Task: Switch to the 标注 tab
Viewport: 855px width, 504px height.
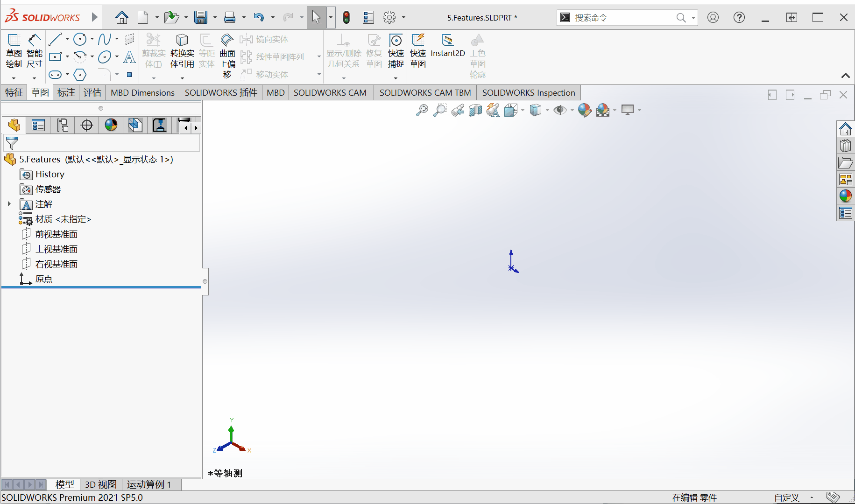Action: coord(66,92)
